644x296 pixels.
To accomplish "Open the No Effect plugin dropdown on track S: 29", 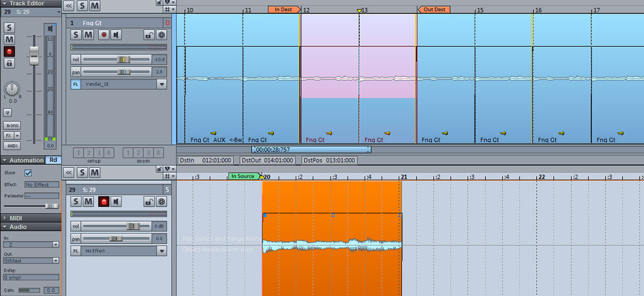I will [x=162, y=251].
